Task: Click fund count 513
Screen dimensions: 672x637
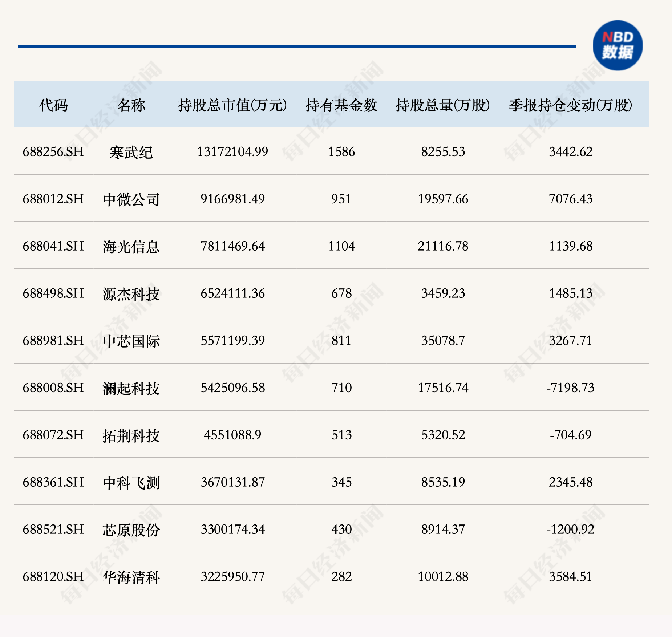Action: pyautogui.click(x=341, y=435)
